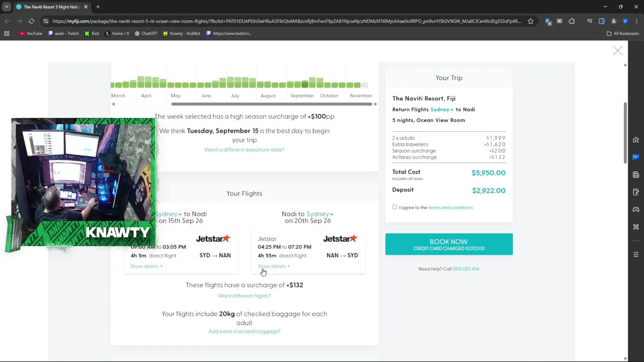Open a new browser tab
This screenshot has height=362, width=644.
coord(98,7)
